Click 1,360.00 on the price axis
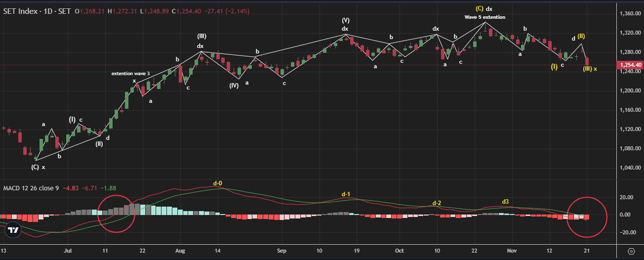 click(629, 13)
